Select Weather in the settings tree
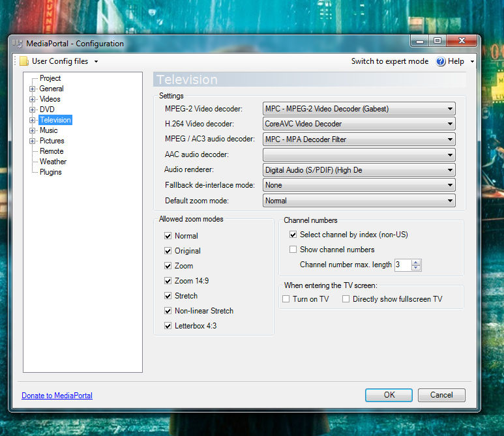Viewport: 504px width, 436px height. [x=53, y=162]
